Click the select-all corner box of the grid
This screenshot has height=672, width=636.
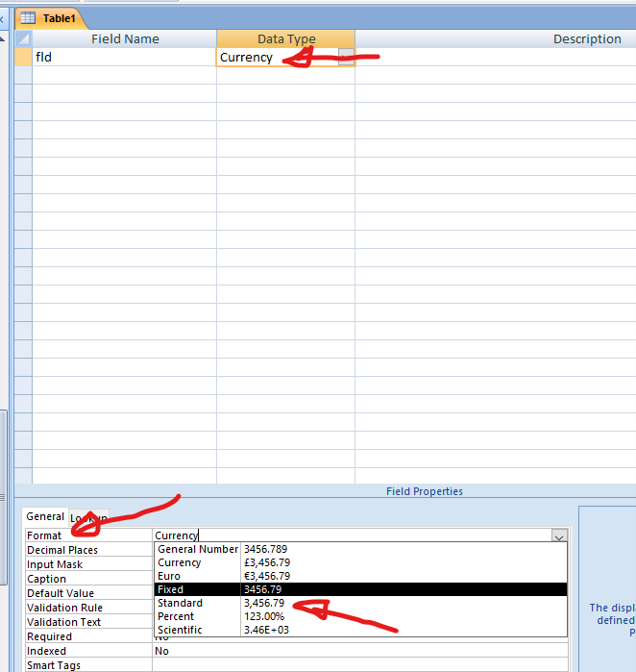point(23,39)
